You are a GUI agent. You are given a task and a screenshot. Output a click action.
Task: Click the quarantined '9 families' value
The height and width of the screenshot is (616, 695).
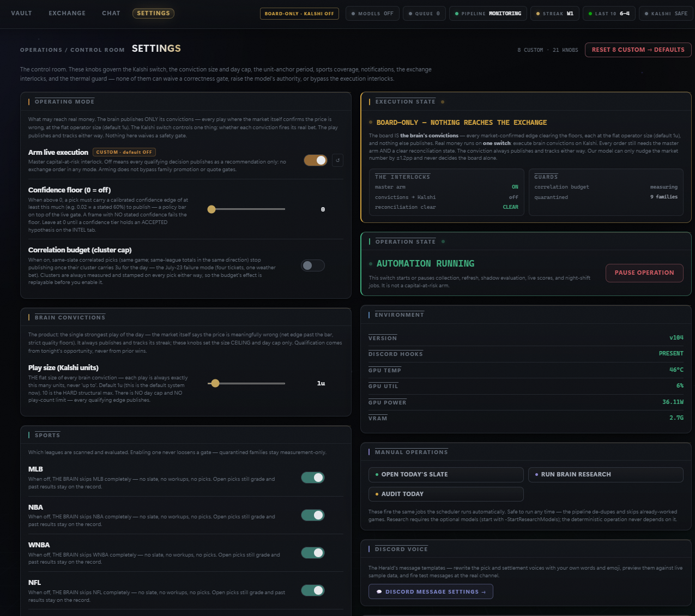pos(664,197)
